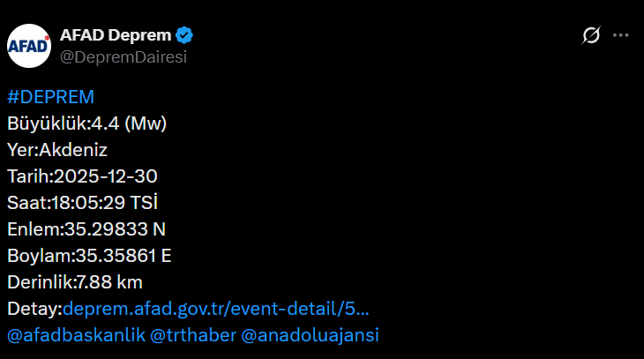Click the Yer:Akdeniz location text
The image size is (644, 359).
pyautogui.click(x=56, y=150)
